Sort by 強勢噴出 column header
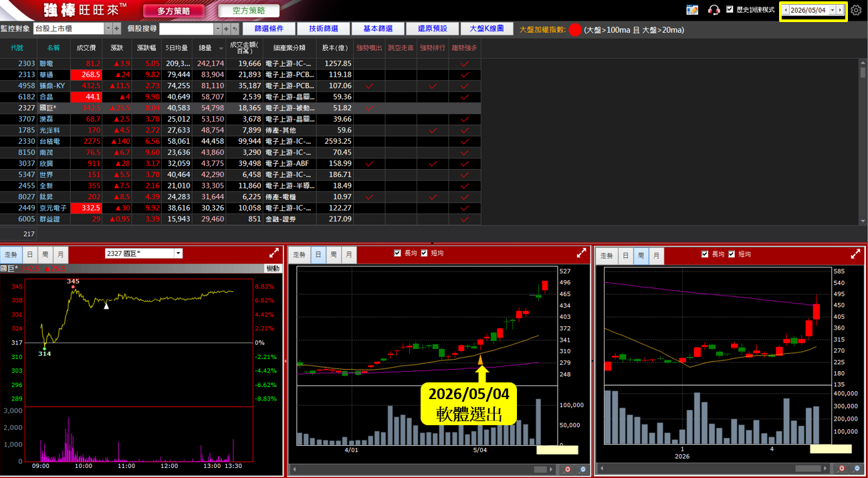This screenshot has width=868, height=478. (x=369, y=48)
